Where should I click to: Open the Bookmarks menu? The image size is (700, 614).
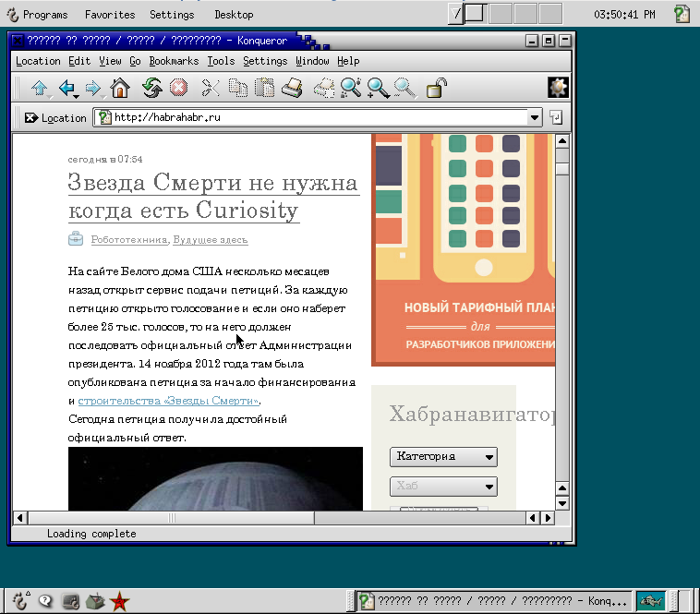[x=174, y=61]
